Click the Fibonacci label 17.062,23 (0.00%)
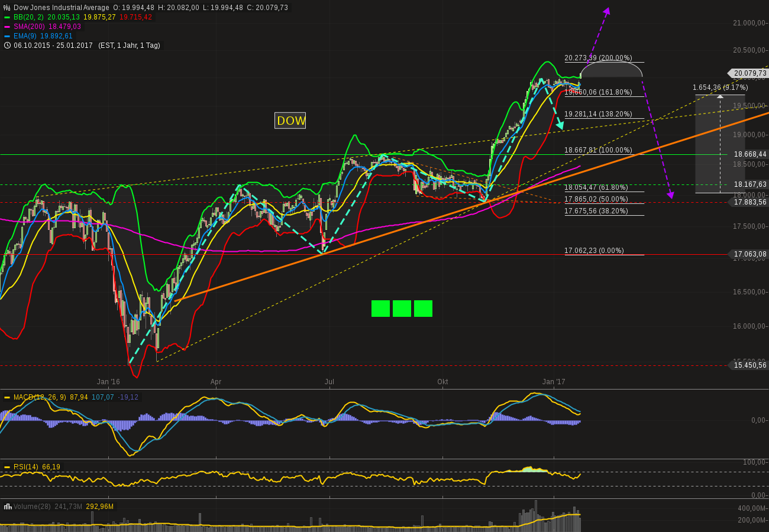The width and height of the screenshot is (769, 532). 594,251
